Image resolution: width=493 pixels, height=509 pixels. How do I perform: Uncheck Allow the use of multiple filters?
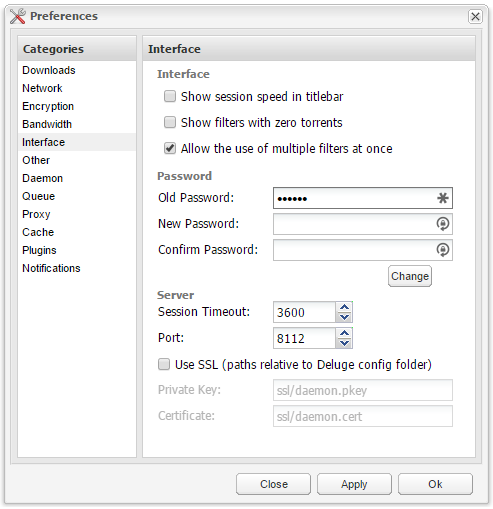click(170, 148)
